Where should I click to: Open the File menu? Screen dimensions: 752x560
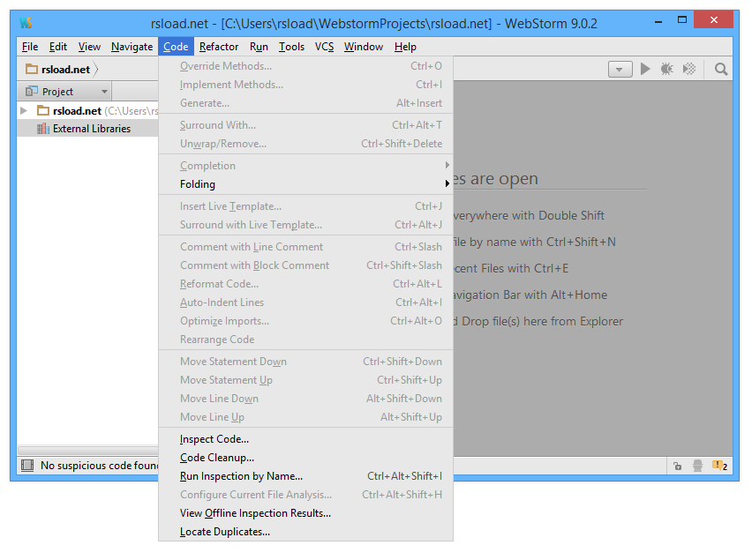click(30, 47)
